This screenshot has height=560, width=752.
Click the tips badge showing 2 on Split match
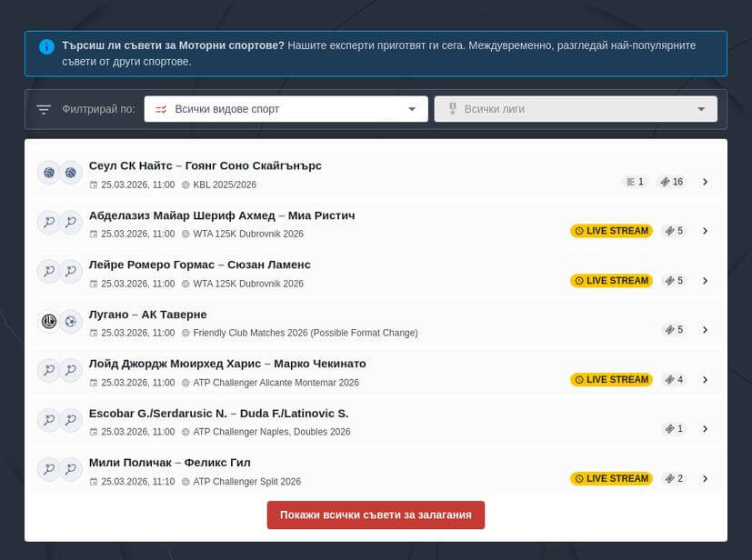point(674,478)
